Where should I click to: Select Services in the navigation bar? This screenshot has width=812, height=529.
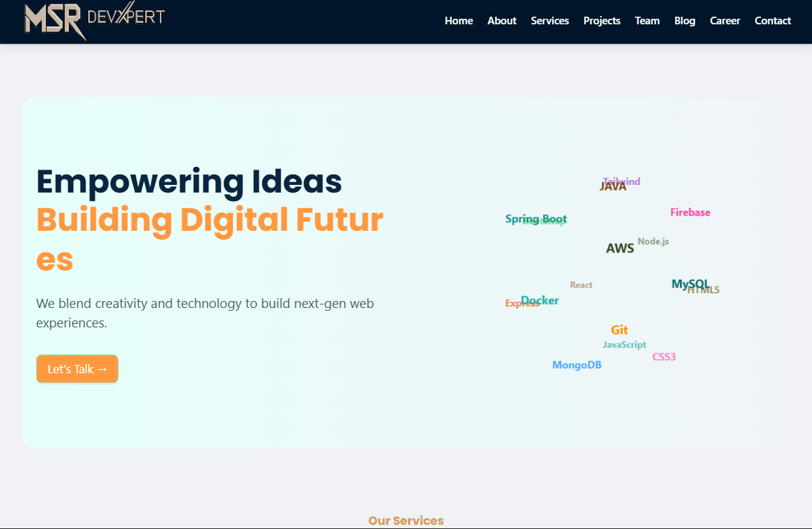click(x=549, y=21)
